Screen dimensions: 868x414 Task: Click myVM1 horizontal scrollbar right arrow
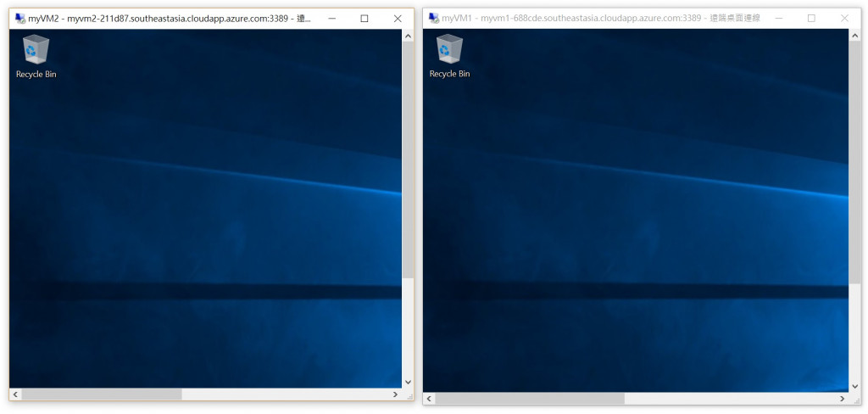(x=842, y=399)
